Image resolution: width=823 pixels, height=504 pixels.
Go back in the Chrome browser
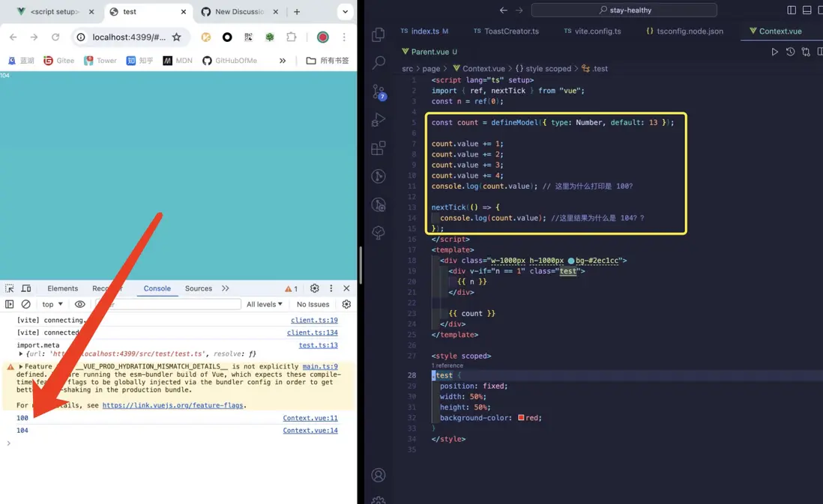point(13,37)
